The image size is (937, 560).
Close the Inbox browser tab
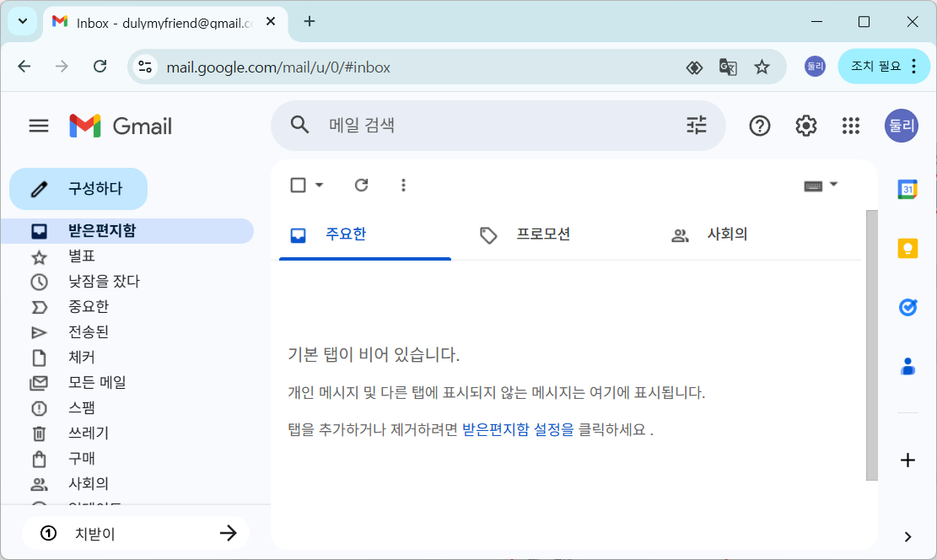click(x=271, y=22)
